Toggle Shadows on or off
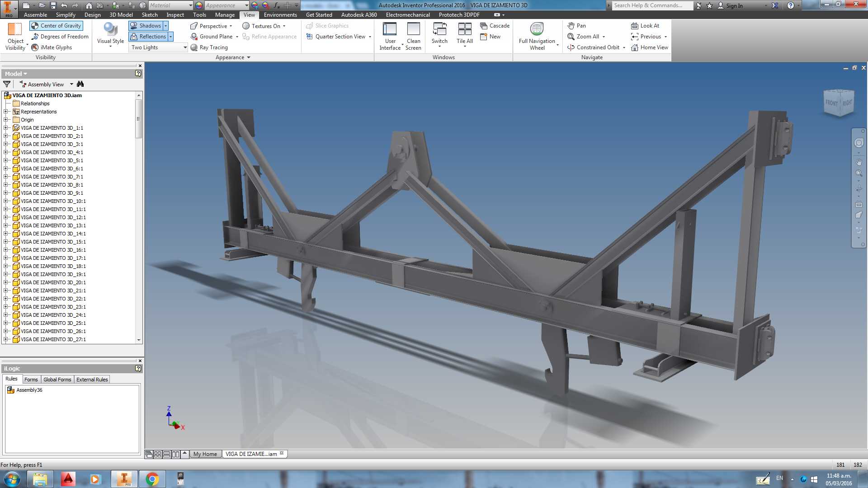Screen dimensions: 868x488 click(x=146, y=26)
